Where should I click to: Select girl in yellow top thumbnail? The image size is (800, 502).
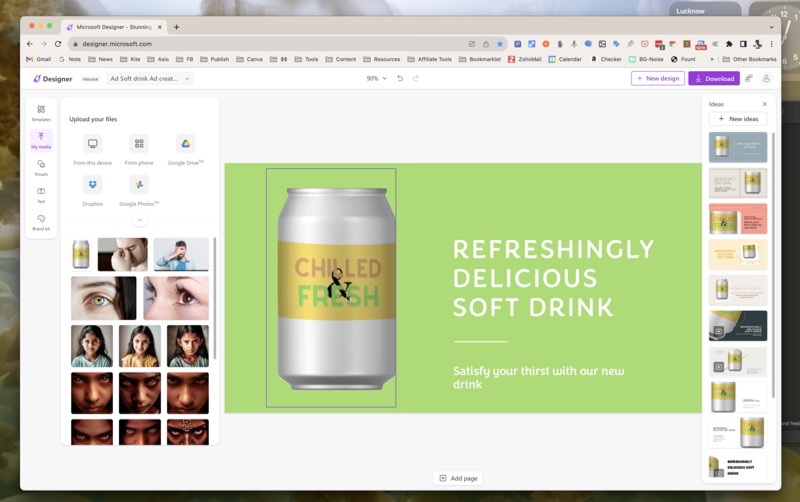pos(140,346)
